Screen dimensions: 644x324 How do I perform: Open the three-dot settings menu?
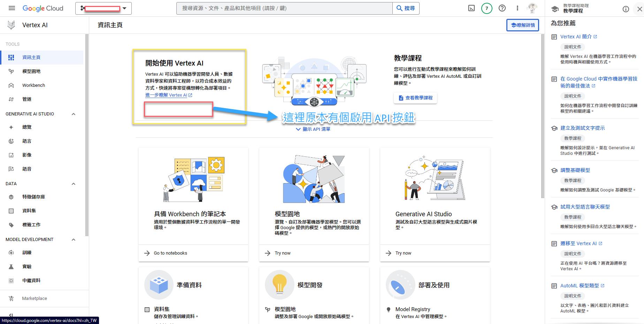517,8
